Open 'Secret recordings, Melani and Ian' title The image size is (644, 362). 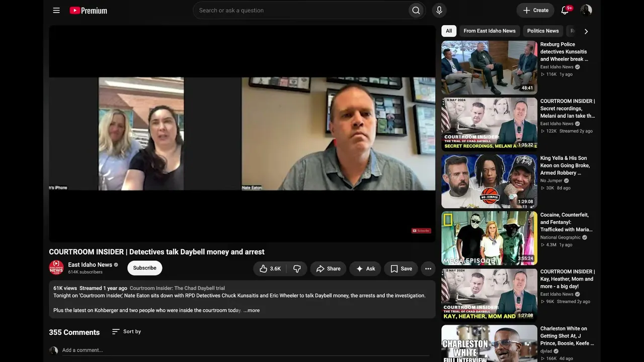coord(568,109)
